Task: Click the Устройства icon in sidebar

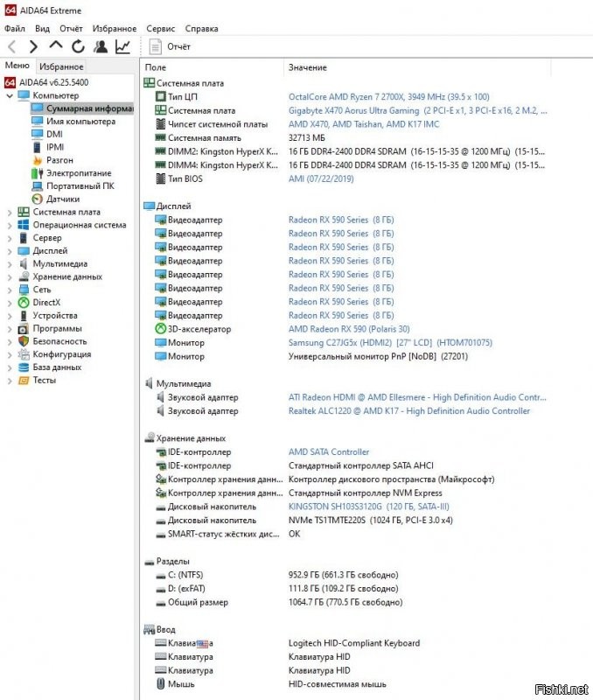Action: coord(24,316)
